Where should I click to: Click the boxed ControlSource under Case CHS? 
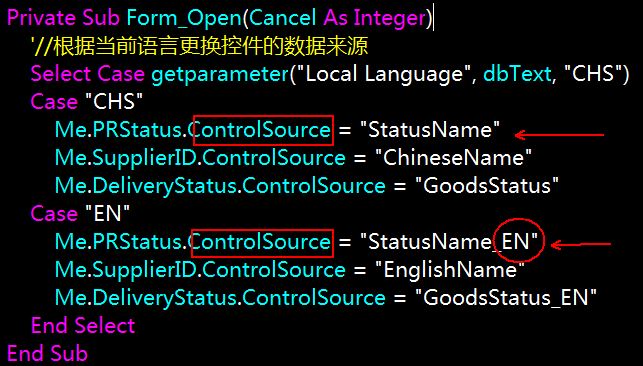(263, 130)
